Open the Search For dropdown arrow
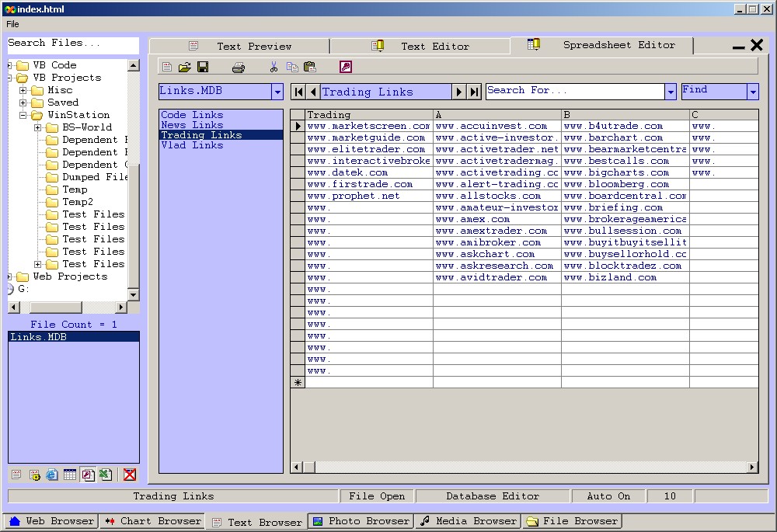 point(671,92)
